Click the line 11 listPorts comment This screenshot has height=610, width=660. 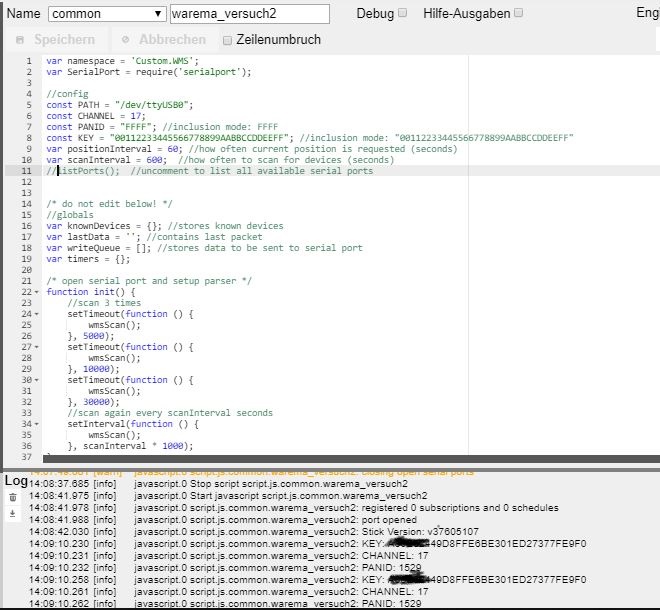coord(210,171)
